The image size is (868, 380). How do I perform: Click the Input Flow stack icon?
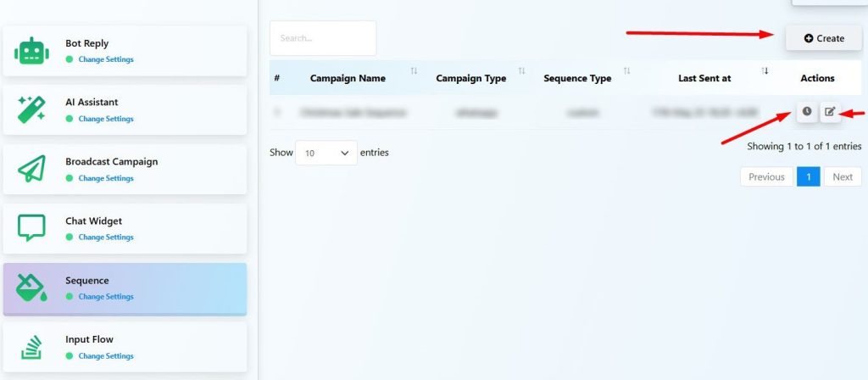click(31, 348)
